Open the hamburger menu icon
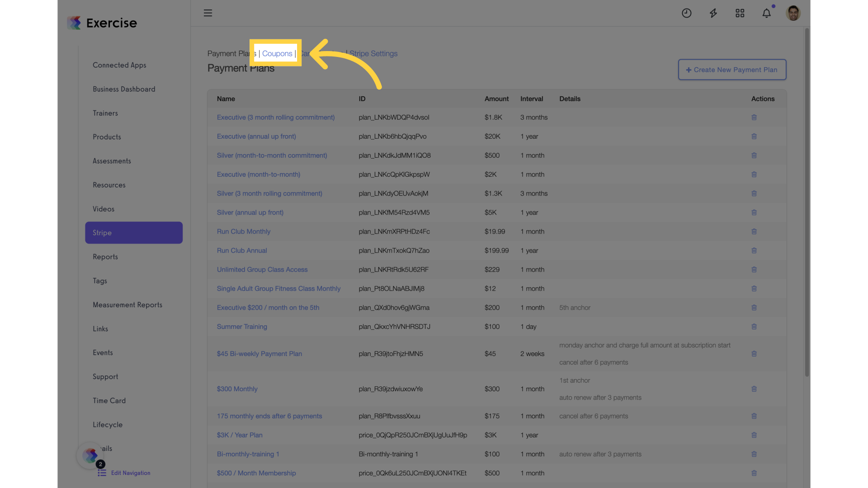 208,13
